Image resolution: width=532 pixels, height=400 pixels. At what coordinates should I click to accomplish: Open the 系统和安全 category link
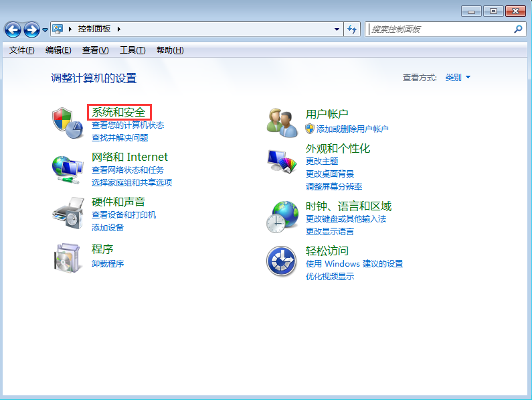pos(118,112)
